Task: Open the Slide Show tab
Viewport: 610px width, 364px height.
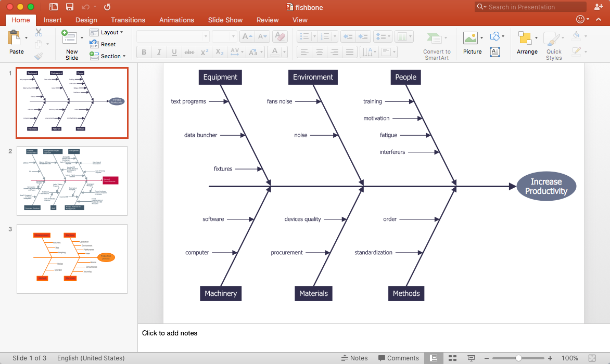Action: [x=225, y=20]
